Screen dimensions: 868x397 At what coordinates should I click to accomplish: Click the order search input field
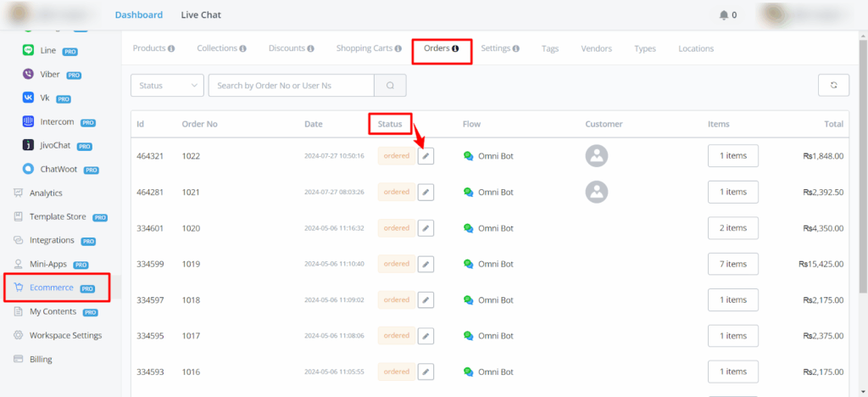pos(291,86)
